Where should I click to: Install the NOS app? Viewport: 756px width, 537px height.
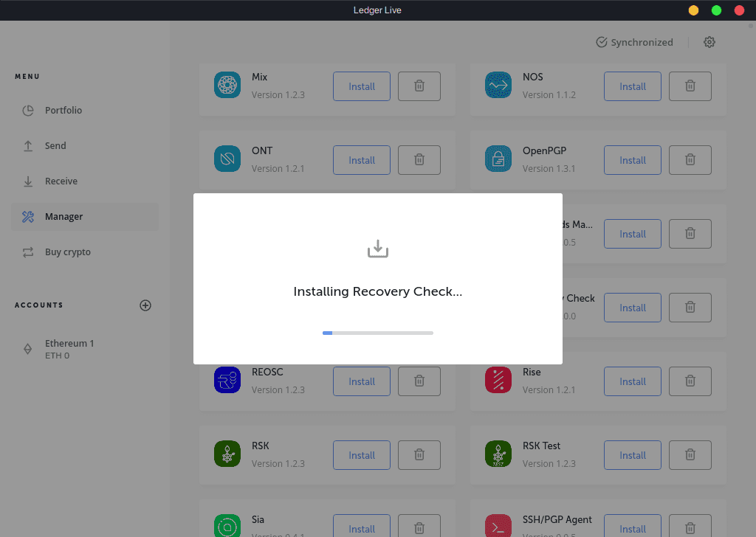(x=633, y=86)
